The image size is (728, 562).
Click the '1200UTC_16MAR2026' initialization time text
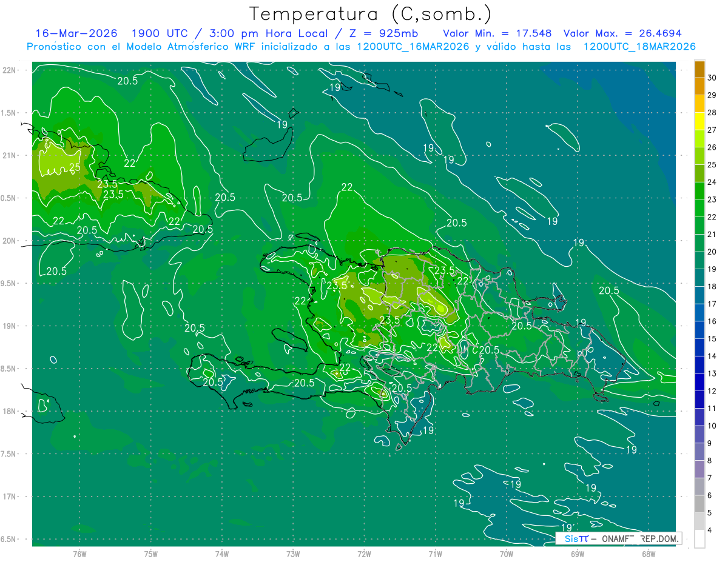(413, 46)
